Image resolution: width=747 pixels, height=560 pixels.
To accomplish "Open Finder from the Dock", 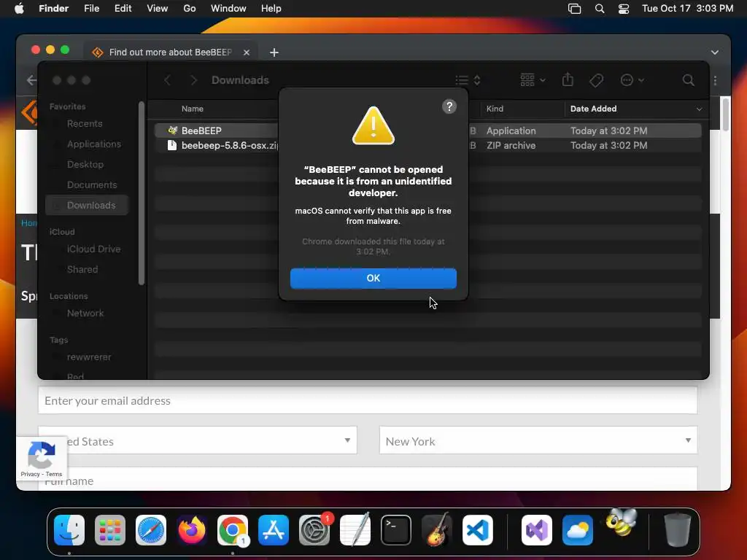I will pyautogui.click(x=69, y=529).
